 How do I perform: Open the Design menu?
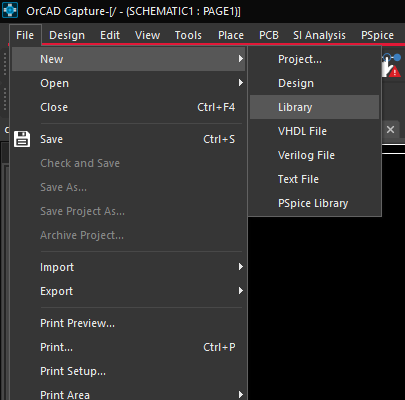67,35
